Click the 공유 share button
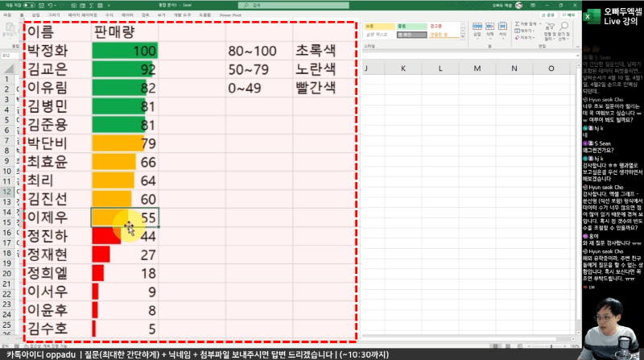 [x=548, y=14]
